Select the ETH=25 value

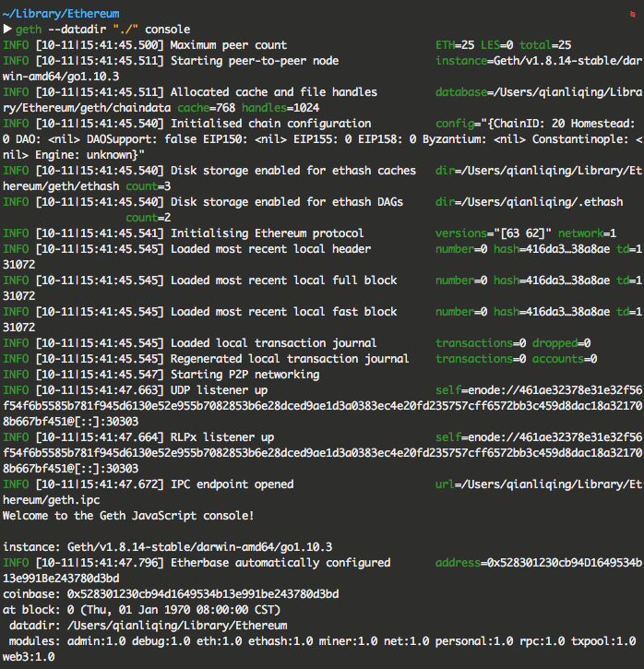455,45
